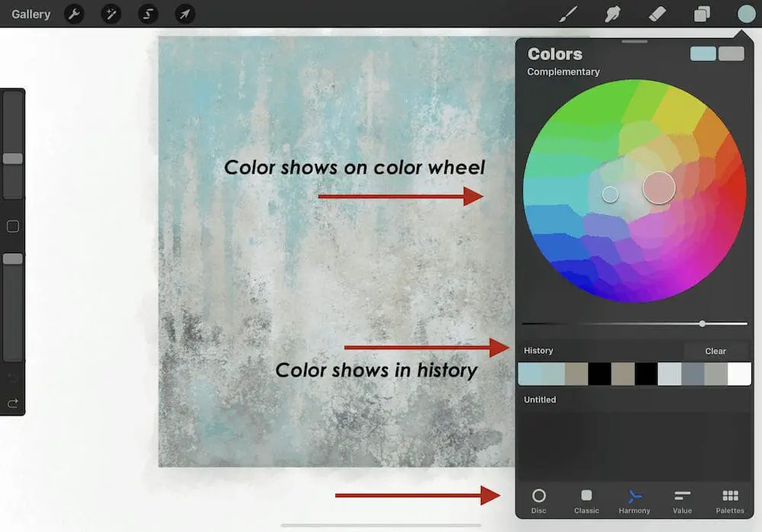Tap the Untitled palette label

(540, 399)
